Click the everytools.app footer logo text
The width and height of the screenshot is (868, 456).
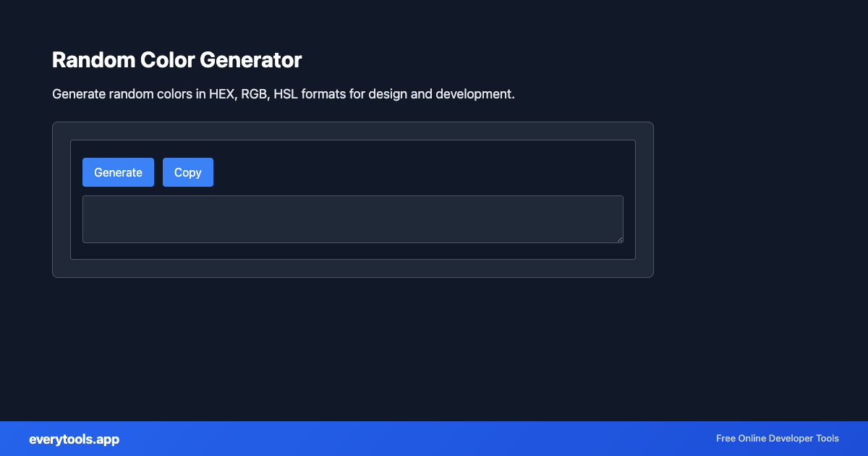click(75, 439)
